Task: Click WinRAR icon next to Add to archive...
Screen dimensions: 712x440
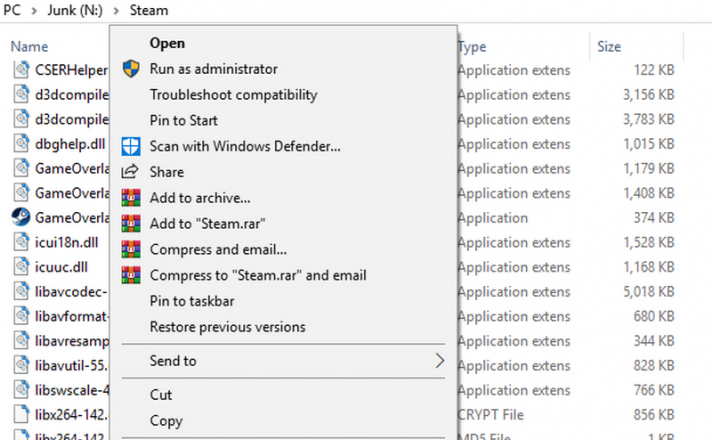Action: pos(131,198)
